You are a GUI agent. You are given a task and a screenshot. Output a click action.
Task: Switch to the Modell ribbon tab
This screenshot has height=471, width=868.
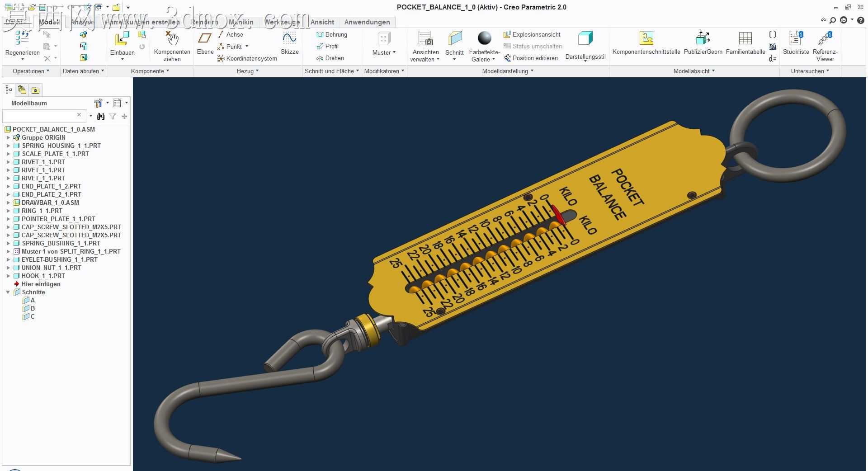click(x=49, y=22)
